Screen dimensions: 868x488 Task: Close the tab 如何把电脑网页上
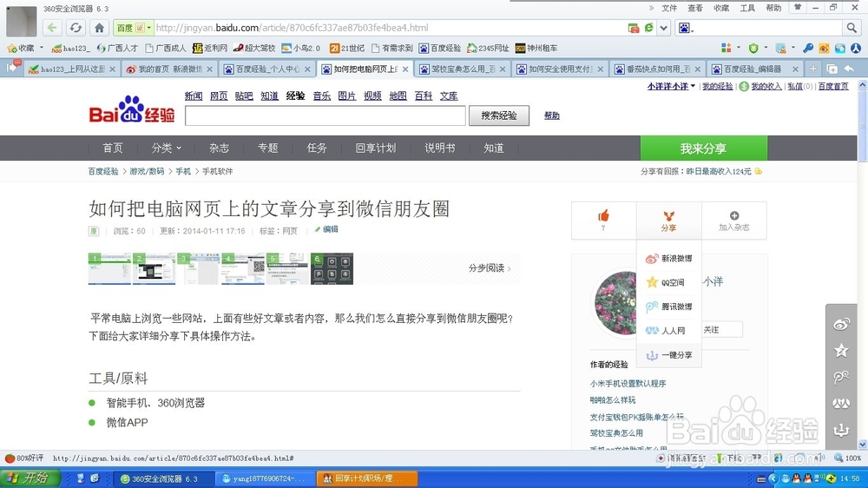[x=405, y=69]
